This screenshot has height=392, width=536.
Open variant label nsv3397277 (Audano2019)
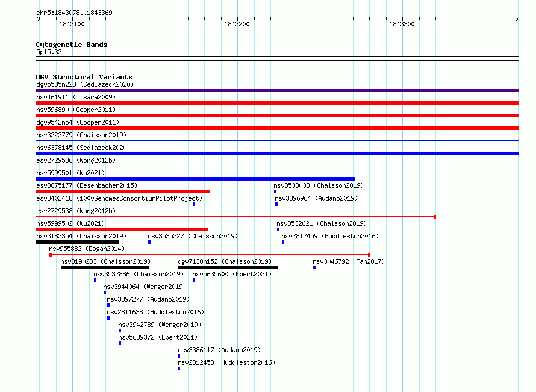click(x=148, y=299)
